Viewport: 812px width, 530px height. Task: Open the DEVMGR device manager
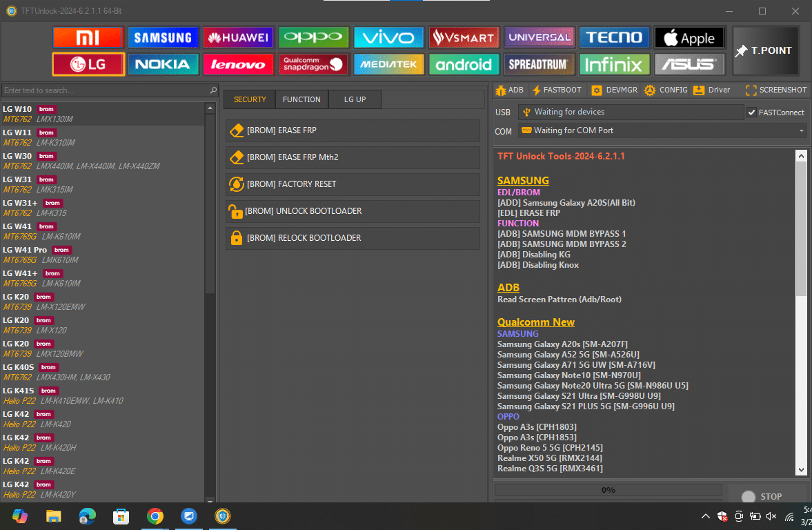613,90
